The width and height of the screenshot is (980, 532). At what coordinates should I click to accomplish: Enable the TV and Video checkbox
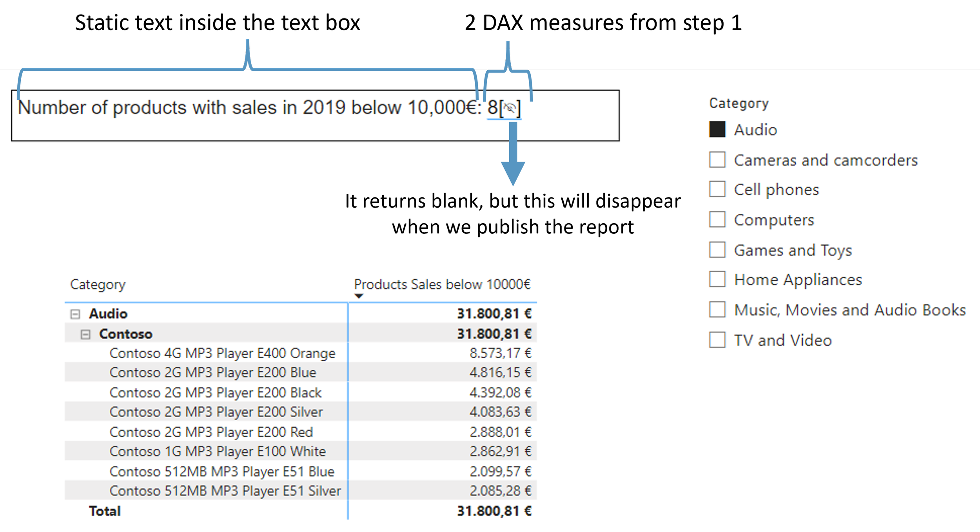click(x=717, y=340)
